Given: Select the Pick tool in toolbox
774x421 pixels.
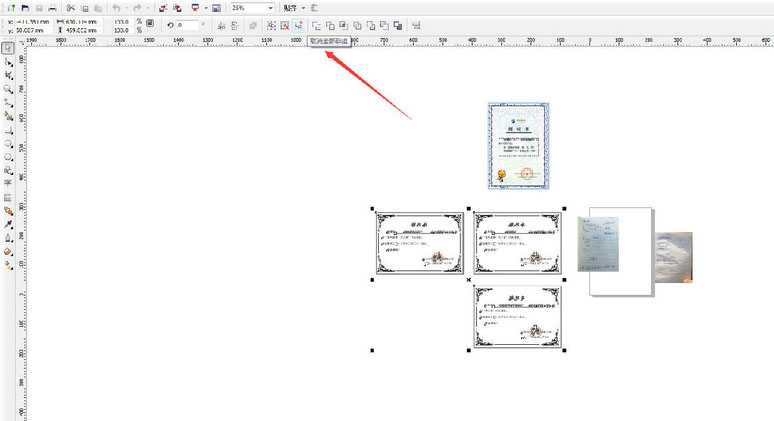Looking at the screenshot, I should tap(8, 48).
